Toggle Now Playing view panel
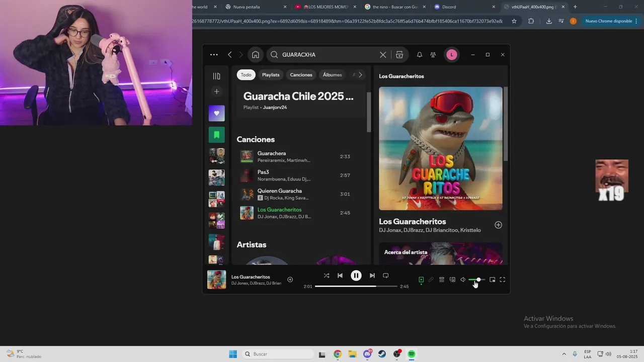The image size is (644, 362). [421, 280]
